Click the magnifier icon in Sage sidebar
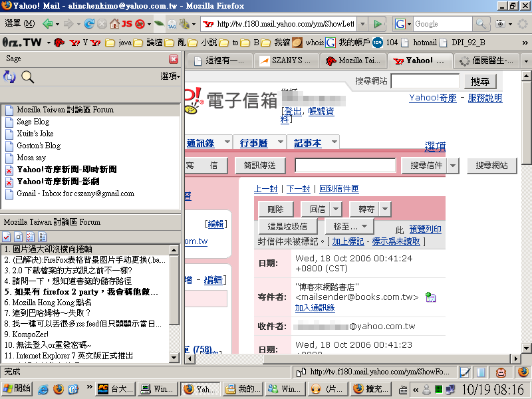Screen dimensions: 532x399 click(x=27, y=76)
